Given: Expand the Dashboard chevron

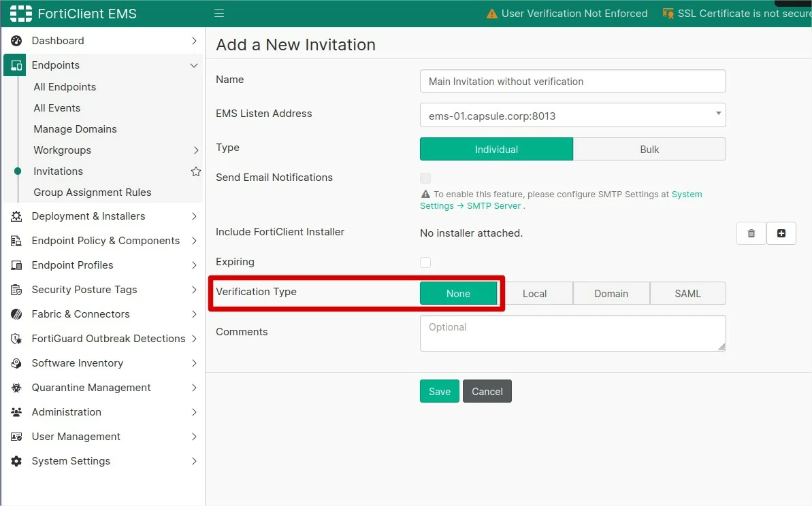Looking at the screenshot, I should click(x=194, y=41).
